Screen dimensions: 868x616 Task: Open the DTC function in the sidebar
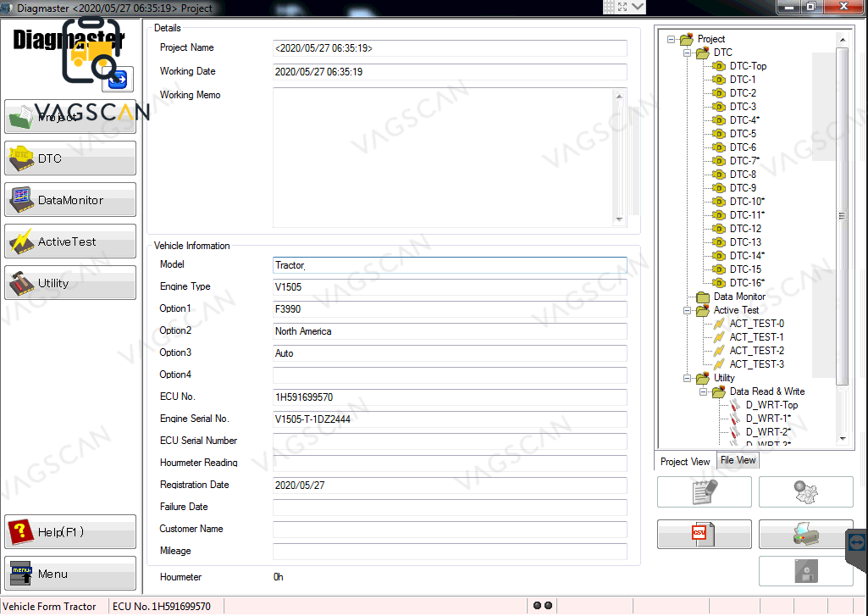70,158
